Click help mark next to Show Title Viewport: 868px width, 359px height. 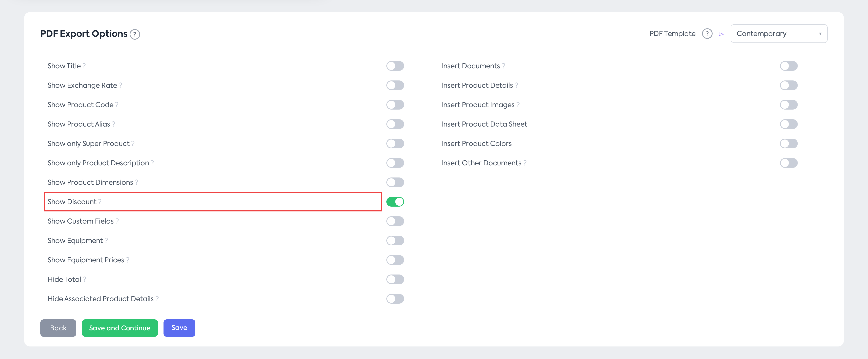pyautogui.click(x=84, y=66)
